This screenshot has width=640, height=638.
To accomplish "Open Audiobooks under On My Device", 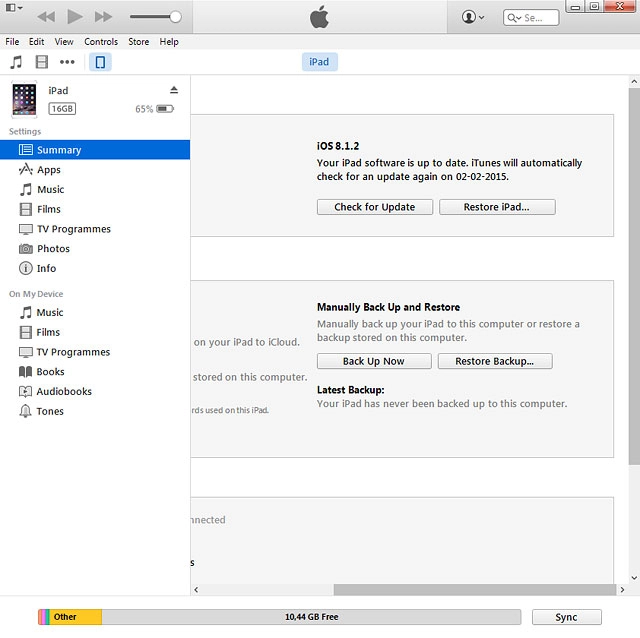I will click(x=95, y=391).
